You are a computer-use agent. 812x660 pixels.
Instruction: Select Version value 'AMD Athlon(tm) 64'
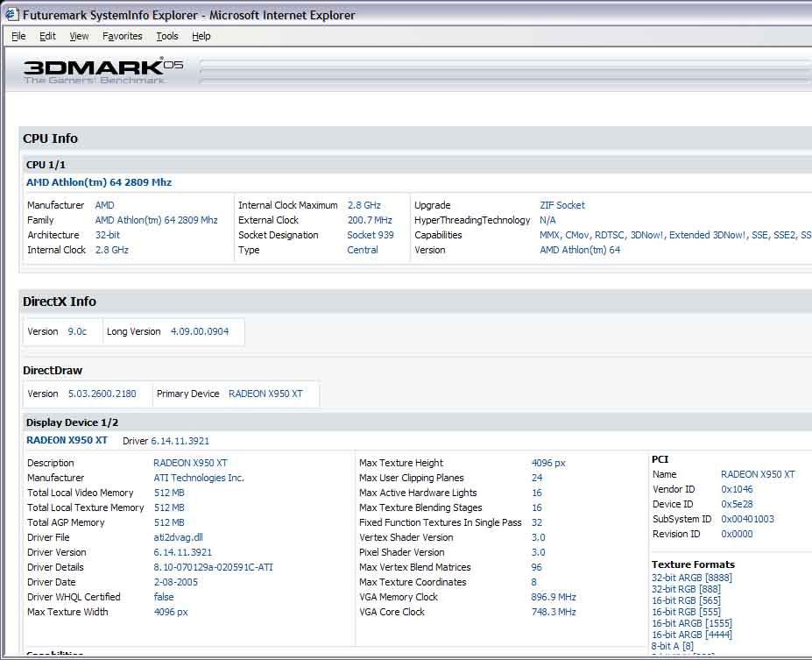point(580,250)
